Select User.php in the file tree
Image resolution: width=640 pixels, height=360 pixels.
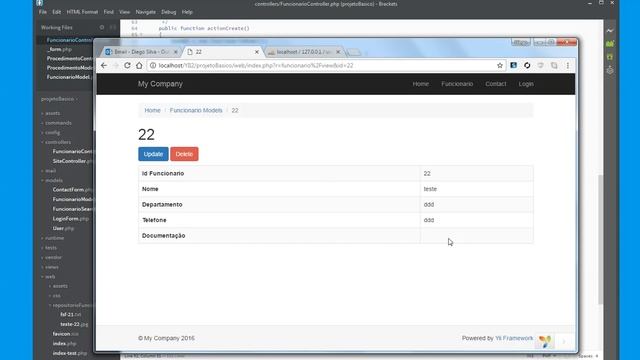coord(63,229)
